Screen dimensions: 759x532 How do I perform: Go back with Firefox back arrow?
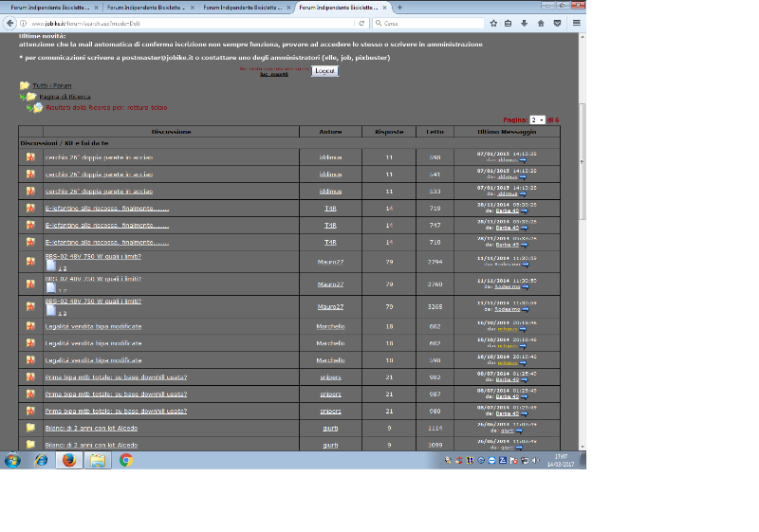[x=9, y=23]
